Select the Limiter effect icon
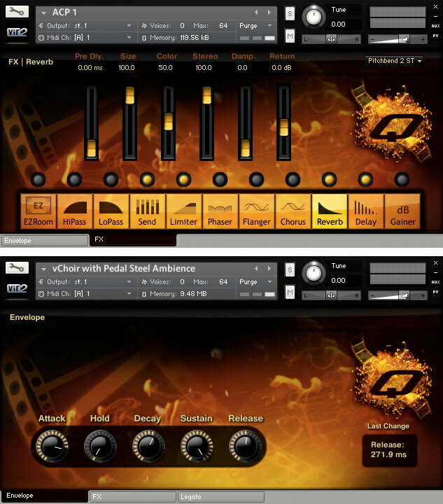443x504 pixels. pyautogui.click(x=183, y=211)
